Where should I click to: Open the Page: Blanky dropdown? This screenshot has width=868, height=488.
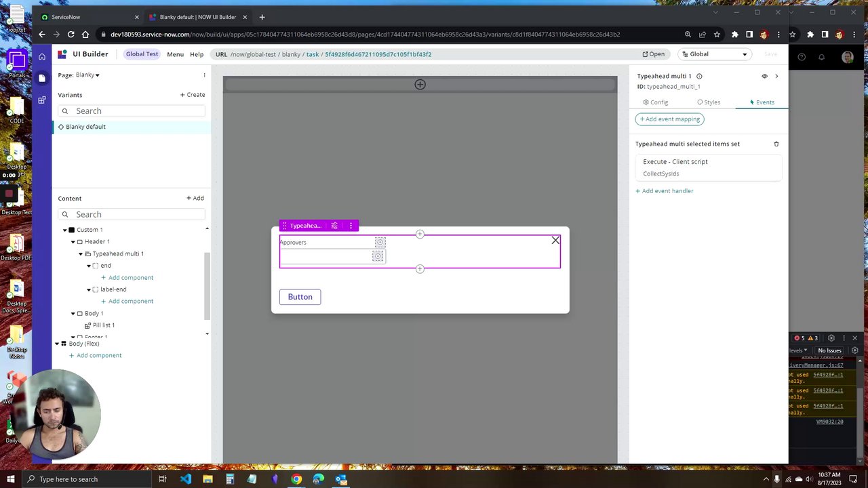click(x=79, y=75)
